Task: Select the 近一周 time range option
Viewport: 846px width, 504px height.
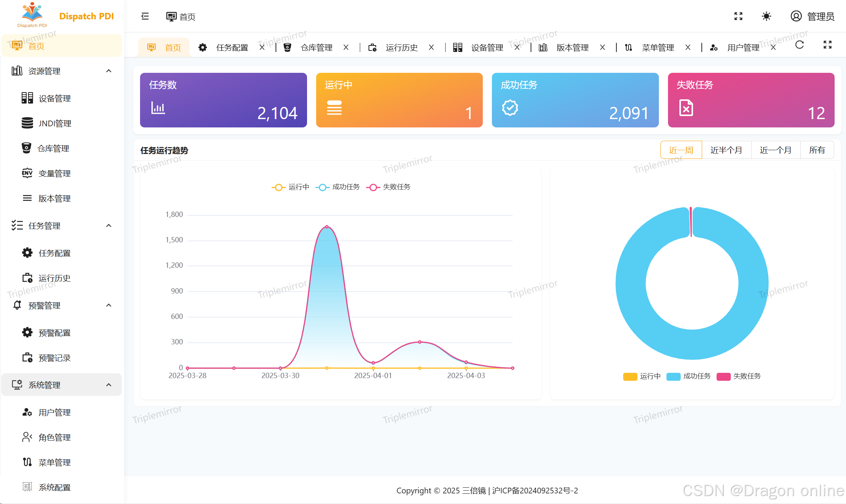Action: [x=681, y=150]
